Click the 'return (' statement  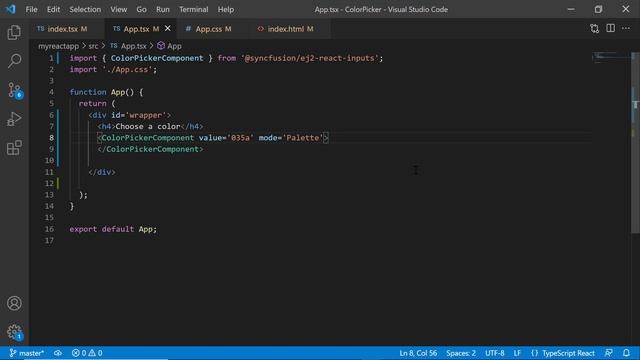(97, 104)
